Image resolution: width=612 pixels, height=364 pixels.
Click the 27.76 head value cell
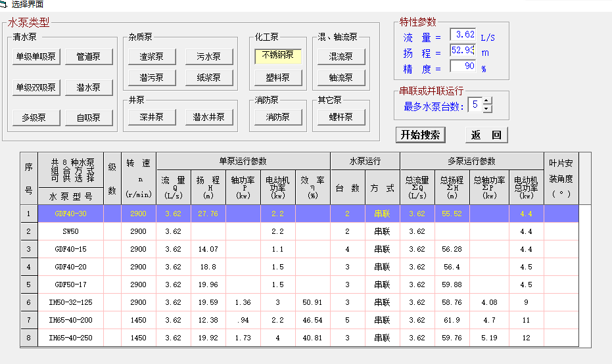208,214
